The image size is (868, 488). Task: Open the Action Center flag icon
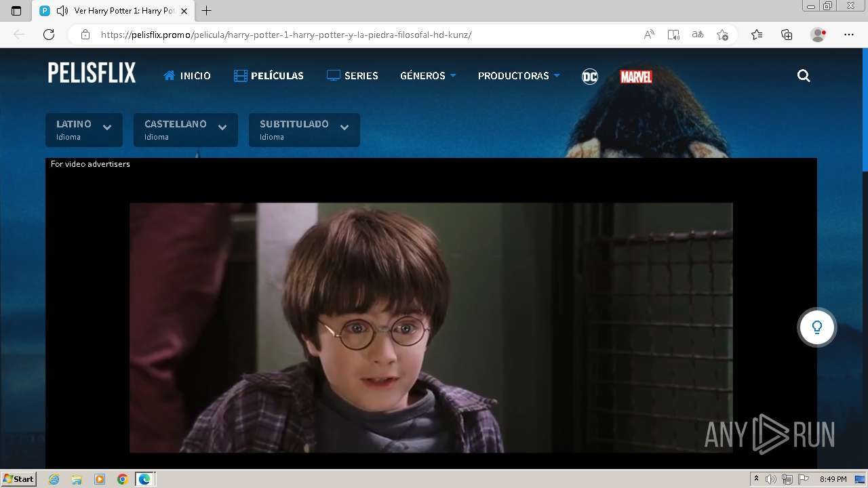click(803, 479)
